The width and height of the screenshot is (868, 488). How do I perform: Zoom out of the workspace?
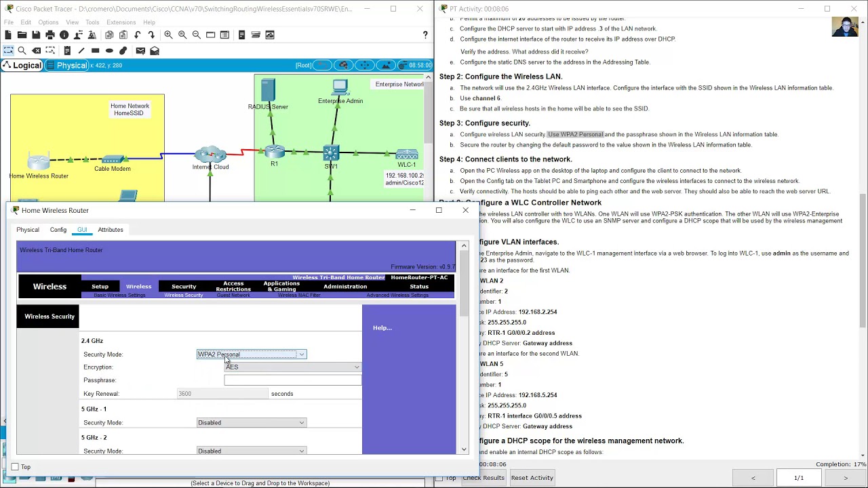pos(197,35)
